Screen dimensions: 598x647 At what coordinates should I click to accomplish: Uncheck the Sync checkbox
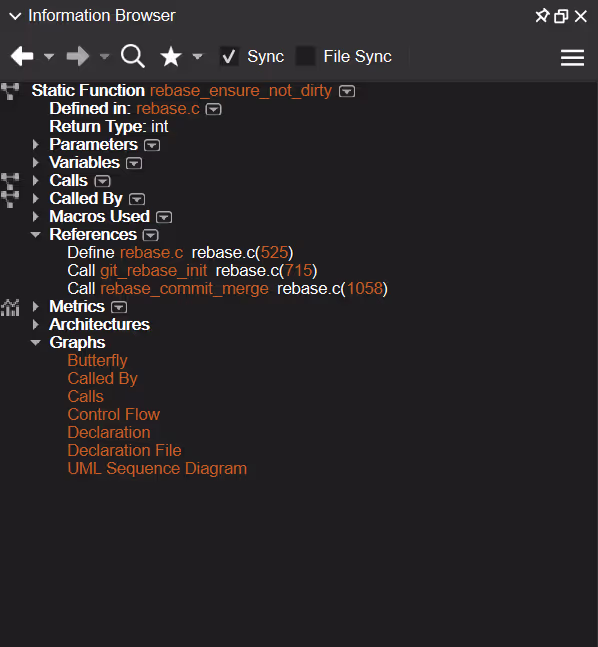pos(229,56)
